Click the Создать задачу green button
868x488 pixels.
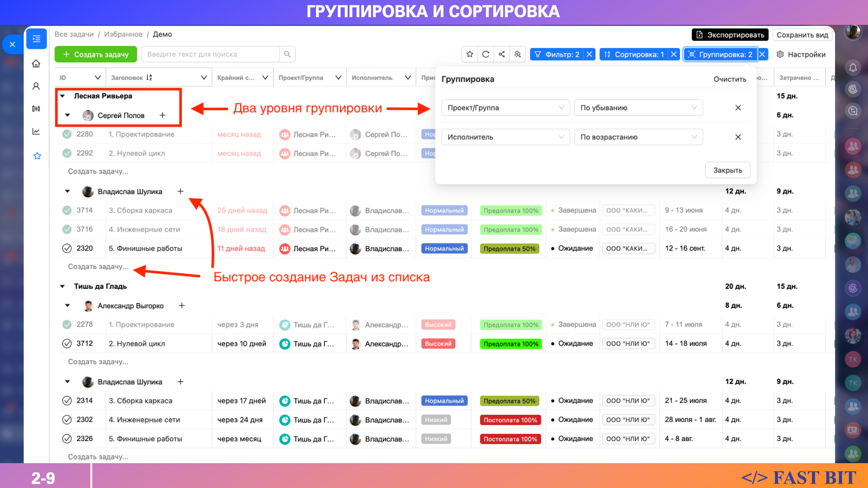click(x=96, y=54)
